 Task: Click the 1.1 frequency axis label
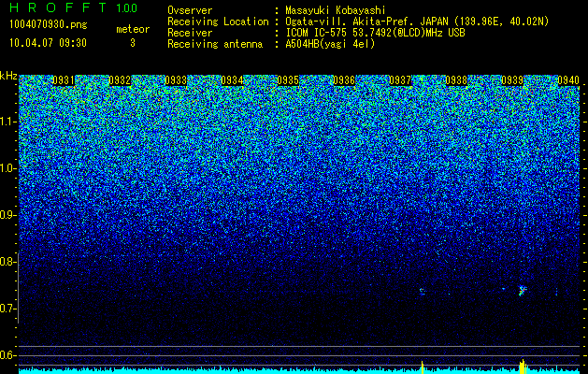[8, 122]
